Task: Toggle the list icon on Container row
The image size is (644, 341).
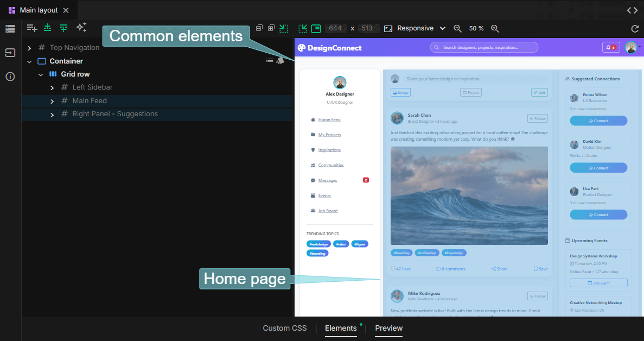Action: point(270,61)
